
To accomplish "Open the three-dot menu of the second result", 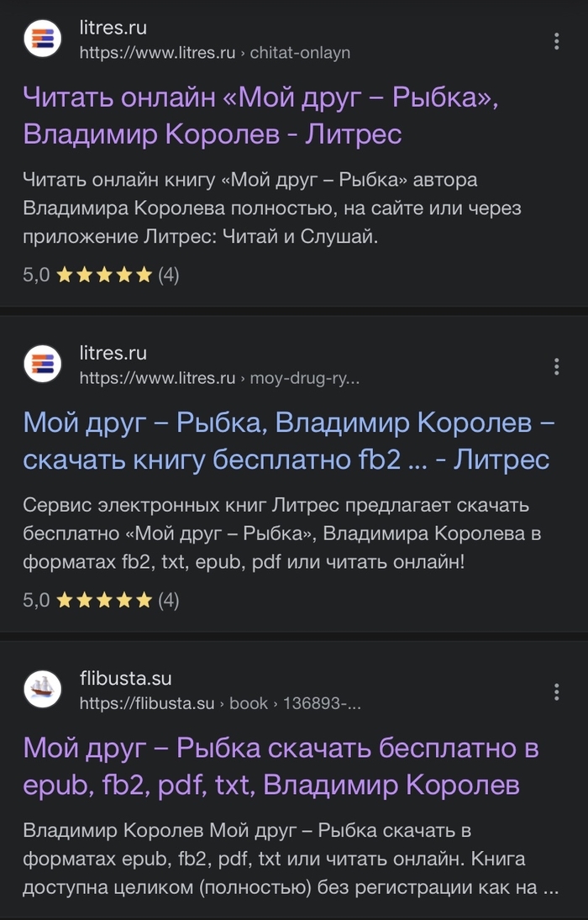I will (x=556, y=365).
